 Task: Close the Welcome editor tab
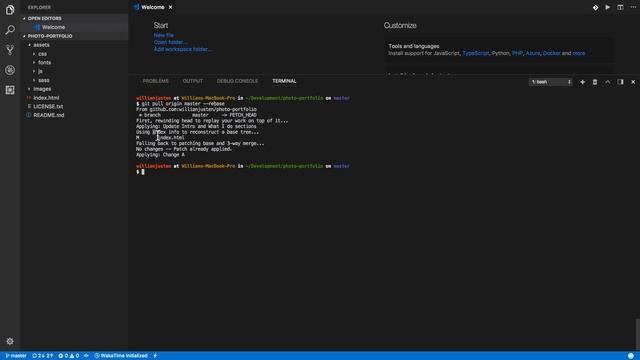click(x=170, y=7)
